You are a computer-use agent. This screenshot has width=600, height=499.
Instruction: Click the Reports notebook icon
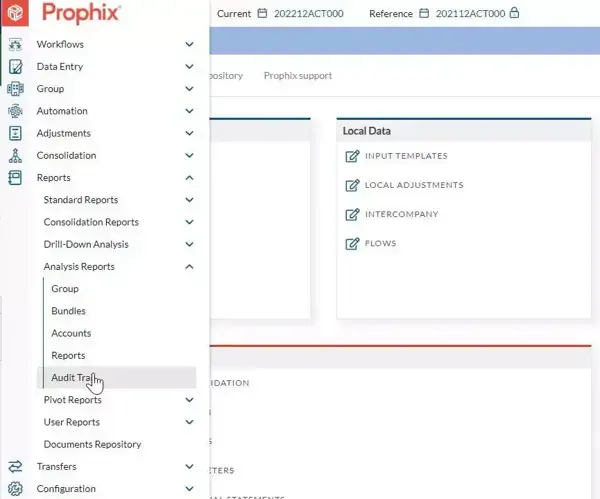(x=15, y=178)
